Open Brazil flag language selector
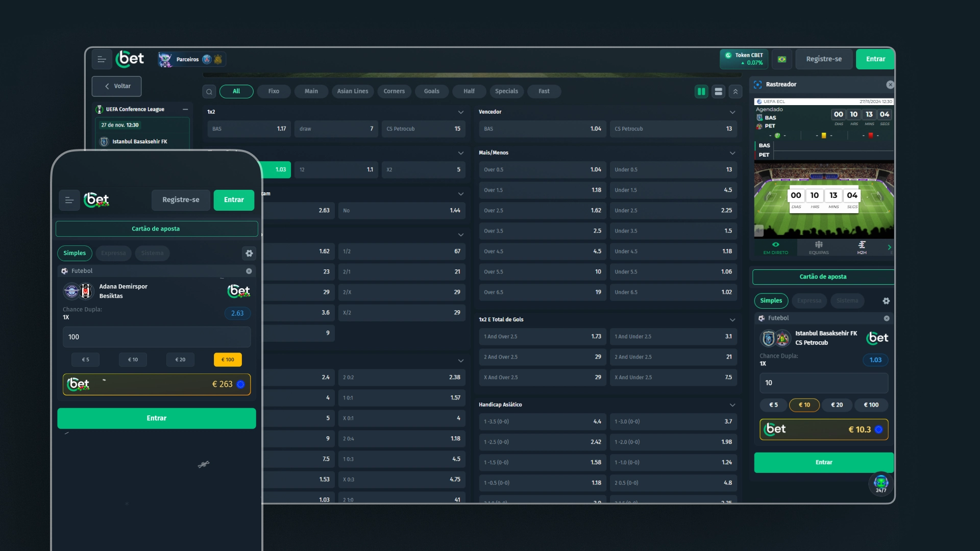Image resolution: width=980 pixels, height=551 pixels. tap(781, 59)
